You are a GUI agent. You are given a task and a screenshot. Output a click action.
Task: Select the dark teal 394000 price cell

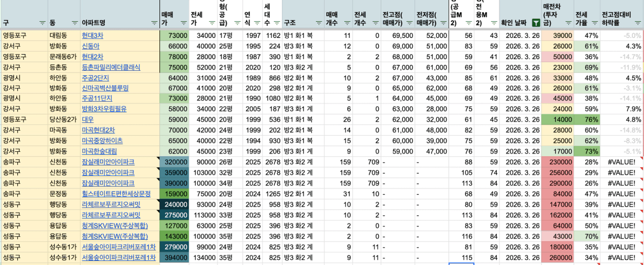click(x=172, y=258)
